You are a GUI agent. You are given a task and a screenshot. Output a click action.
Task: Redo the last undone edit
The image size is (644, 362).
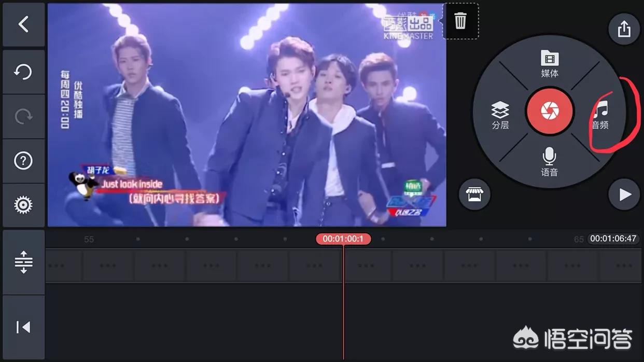23,117
